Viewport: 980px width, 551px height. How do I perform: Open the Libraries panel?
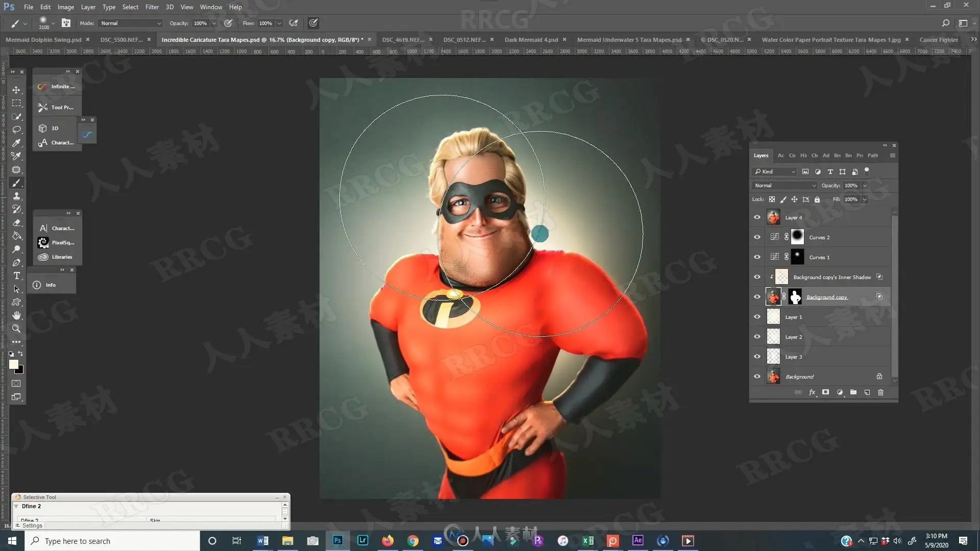click(57, 257)
